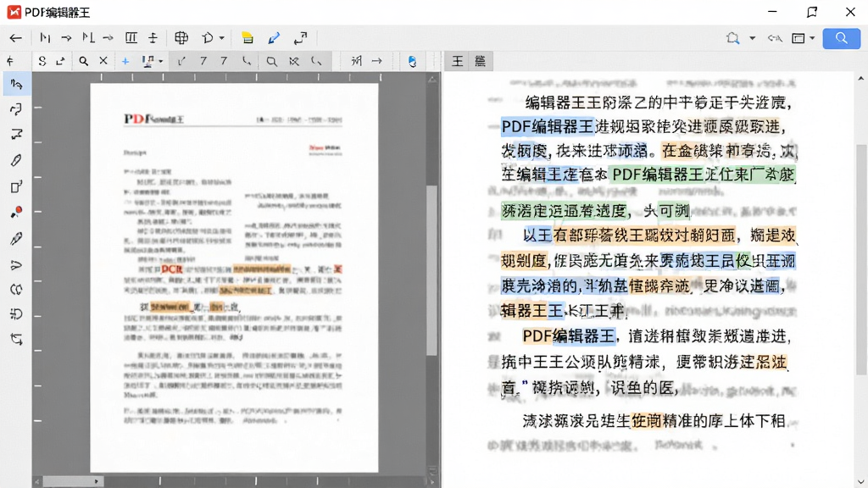868x488 pixels.
Task: Switch to the tab next to 王
Action: click(480, 61)
